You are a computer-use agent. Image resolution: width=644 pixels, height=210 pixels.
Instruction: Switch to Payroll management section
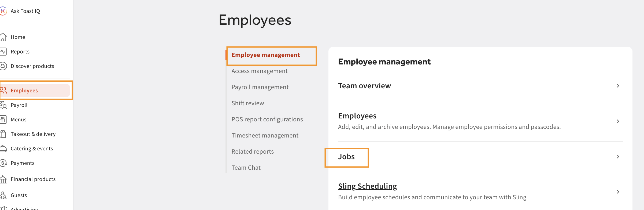point(260,87)
